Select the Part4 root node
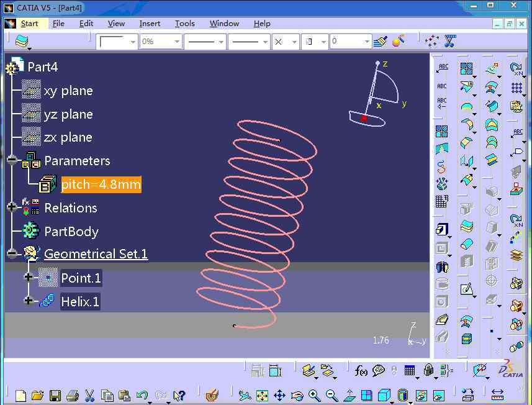532x405 pixels. 42,67
